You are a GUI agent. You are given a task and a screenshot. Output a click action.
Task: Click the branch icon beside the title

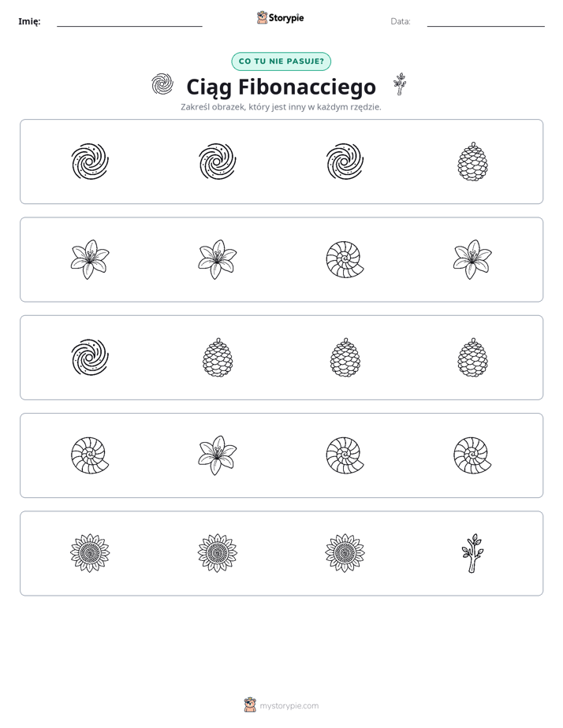[400, 84]
